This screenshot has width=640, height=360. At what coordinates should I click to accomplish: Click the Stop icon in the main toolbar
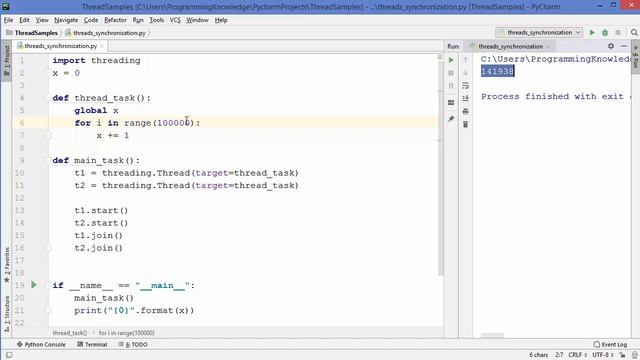pyautogui.click(x=618, y=33)
